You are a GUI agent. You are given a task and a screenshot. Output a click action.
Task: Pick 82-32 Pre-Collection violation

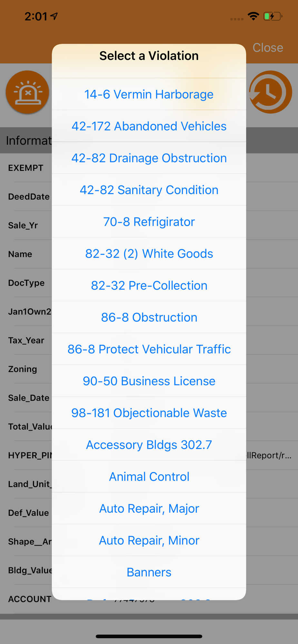point(149,286)
